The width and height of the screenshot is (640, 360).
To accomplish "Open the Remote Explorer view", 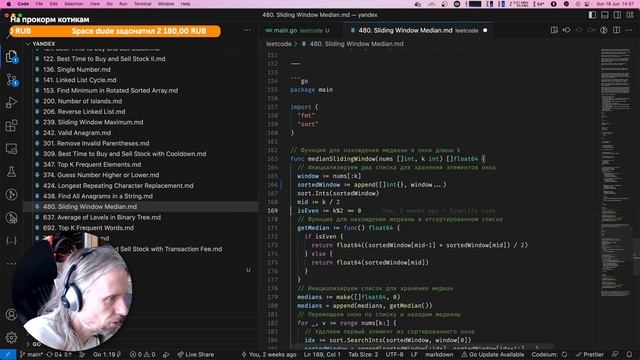I will (11, 149).
